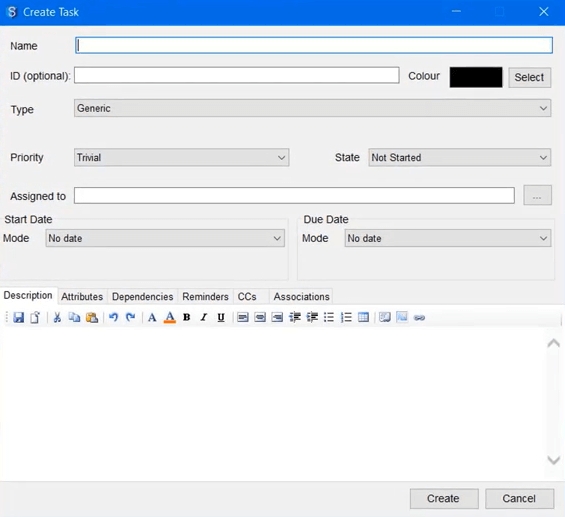Apply underline formatting in the editor
The width and height of the screenshot is (565, 517).
(x=221, y=317)
